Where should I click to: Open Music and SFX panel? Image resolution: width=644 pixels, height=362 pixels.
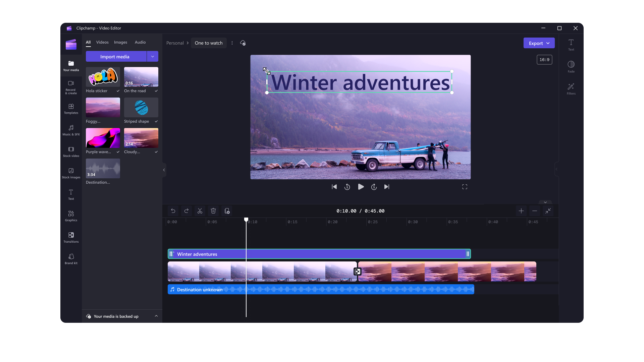click(71, 130)
